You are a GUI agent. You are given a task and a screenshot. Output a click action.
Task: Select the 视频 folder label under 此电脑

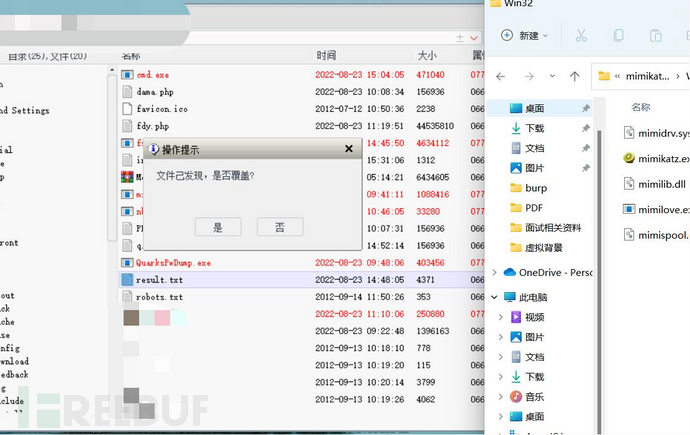coord(535,317)
